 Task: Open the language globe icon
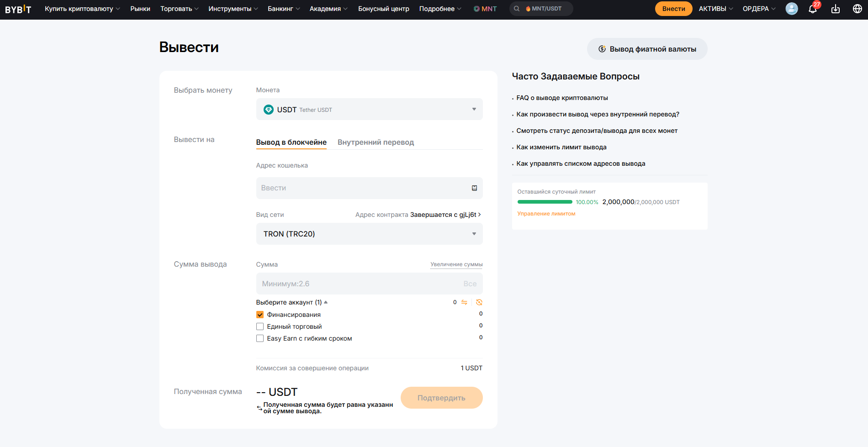click(857, 9)
